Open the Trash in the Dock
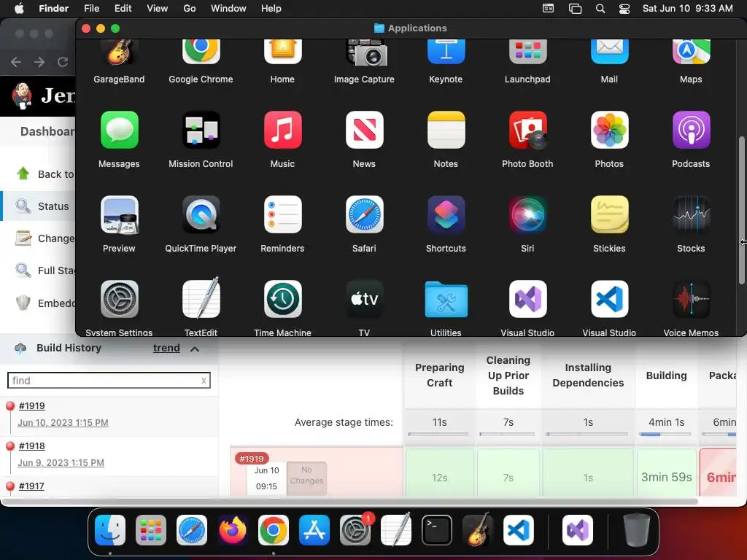 636,530
